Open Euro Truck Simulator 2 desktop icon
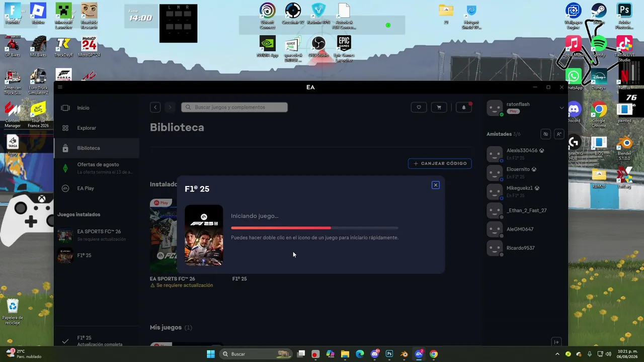The image size is (644, 362). tap(38, 81)
